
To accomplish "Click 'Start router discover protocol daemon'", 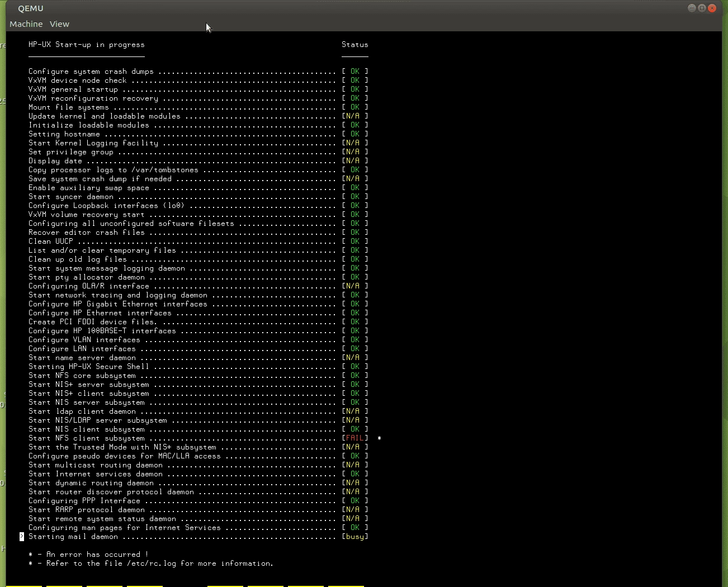I will (x=111, y=492).
